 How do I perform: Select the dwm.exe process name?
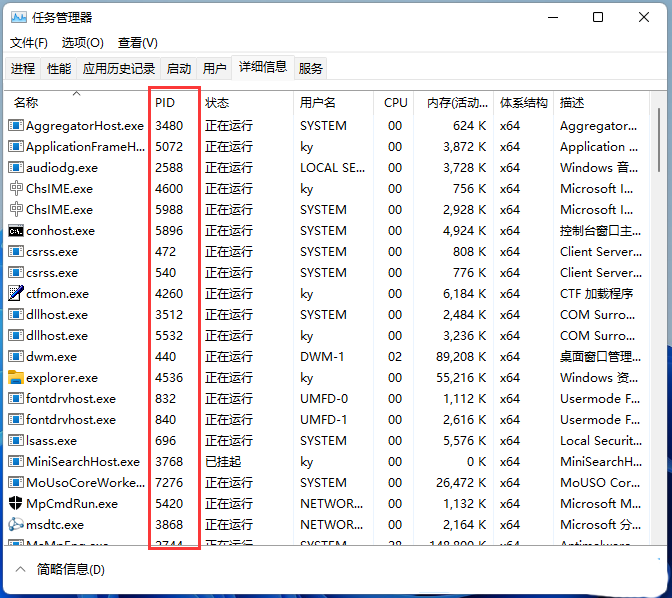[x=51, y=357]
